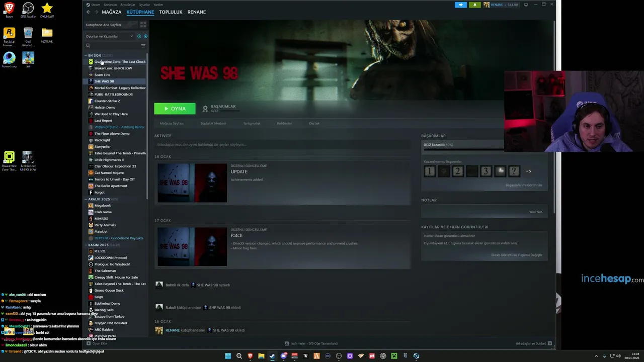Go to the MAĞAZA tab
This screenshot has width=644, height=362.
111,12
